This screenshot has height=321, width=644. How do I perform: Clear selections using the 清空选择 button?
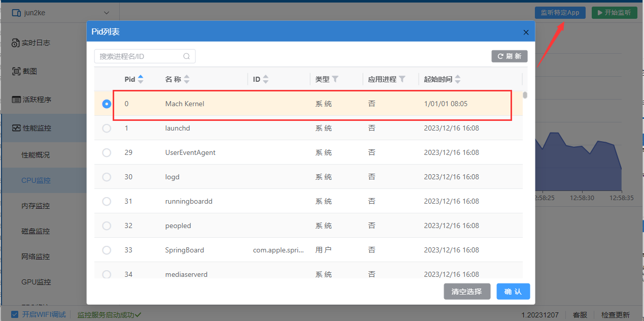[466, 291]
